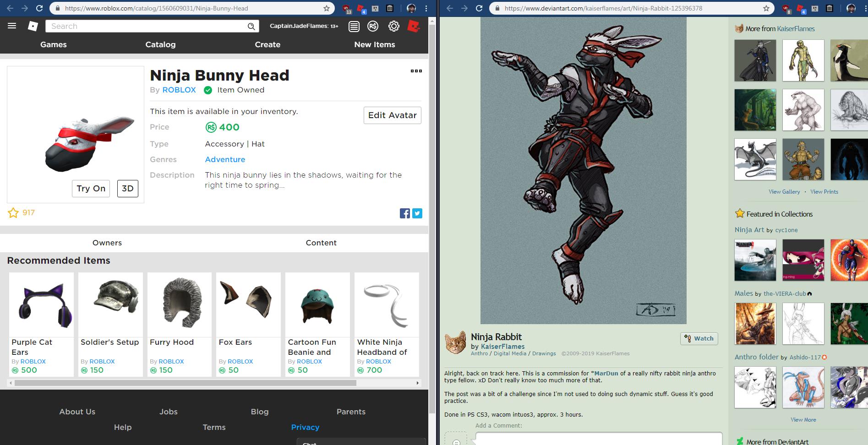The image size is (868, 445).
Task: Click the Add a Comment text box
Action: 599,438
